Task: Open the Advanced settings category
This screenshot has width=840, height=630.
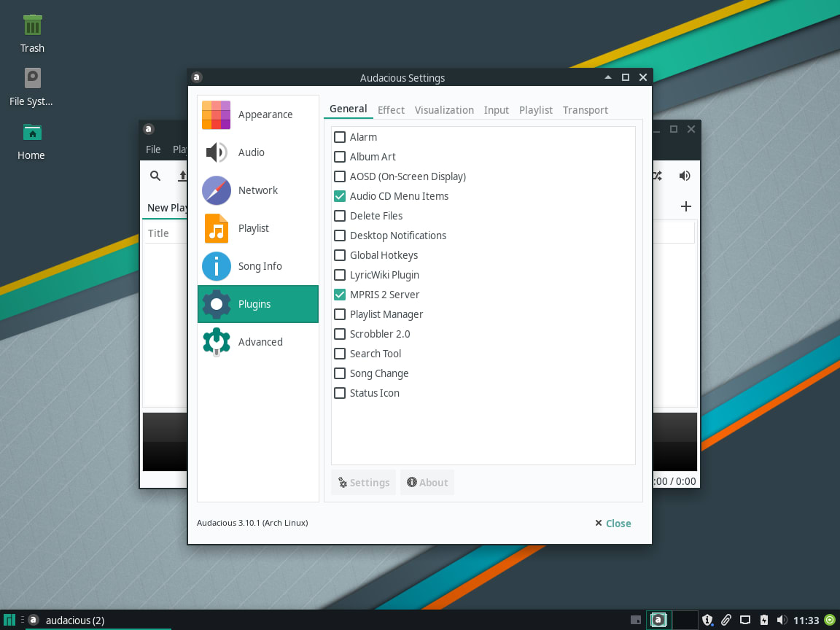Action: click(257, 342)
